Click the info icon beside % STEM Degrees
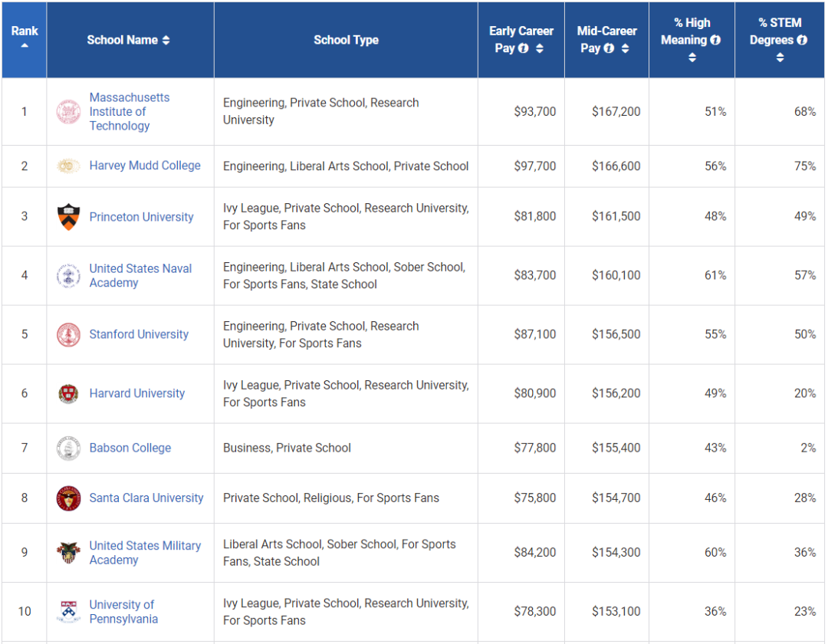This screenshot has width=828, height=644. pyautogui.click(x=802, y=40)
